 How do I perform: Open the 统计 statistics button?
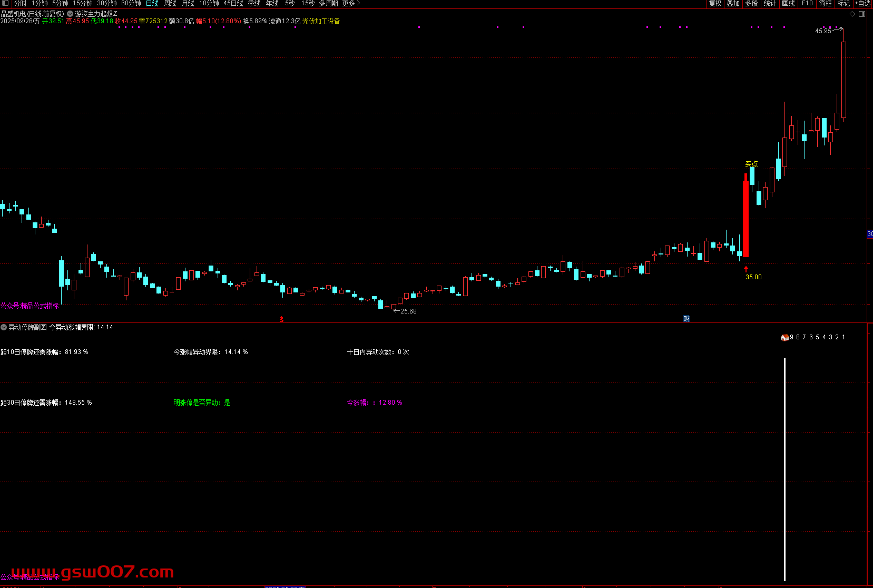(770, 3)
